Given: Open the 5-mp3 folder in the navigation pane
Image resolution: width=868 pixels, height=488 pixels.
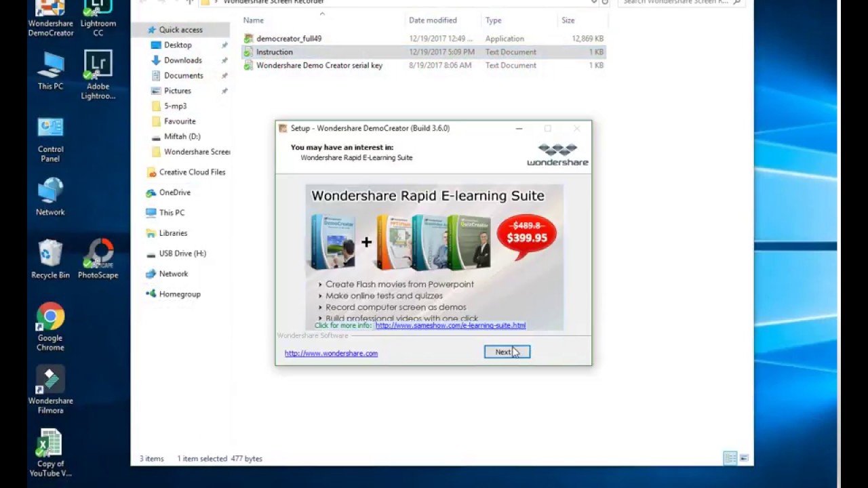Looking at the screenshot, I should (x=175, y=106).
